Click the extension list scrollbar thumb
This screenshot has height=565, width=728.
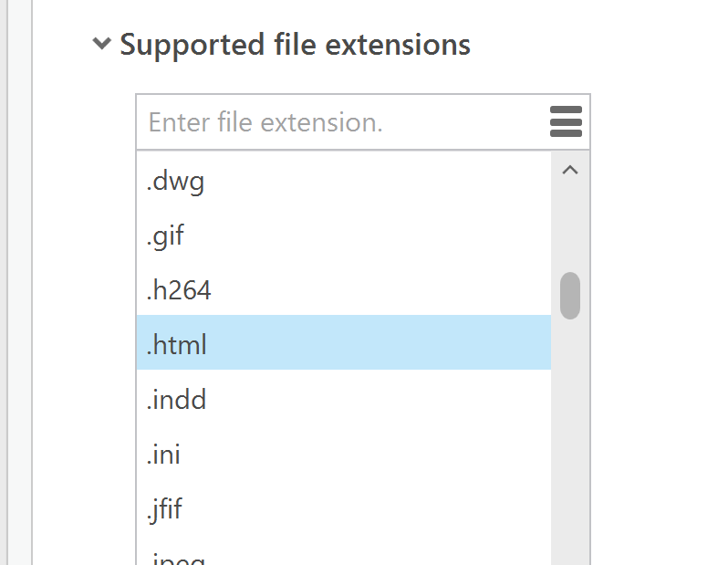pyautogui.click(x=570, y=295)
